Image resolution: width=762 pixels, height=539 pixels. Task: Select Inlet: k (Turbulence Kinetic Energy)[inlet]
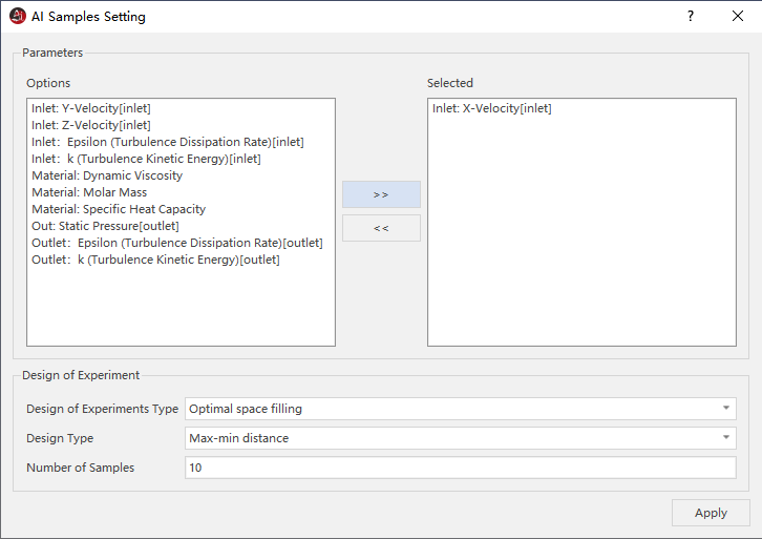146,159
